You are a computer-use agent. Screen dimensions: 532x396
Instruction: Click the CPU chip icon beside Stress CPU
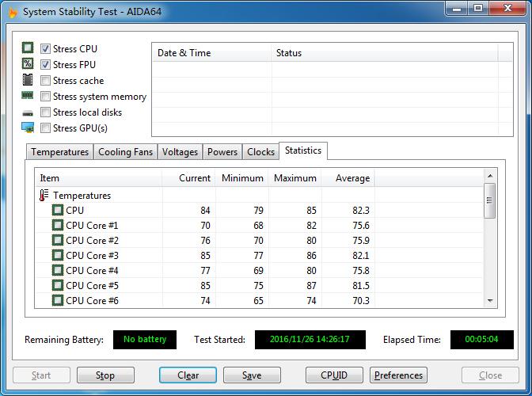click(28, 49)
